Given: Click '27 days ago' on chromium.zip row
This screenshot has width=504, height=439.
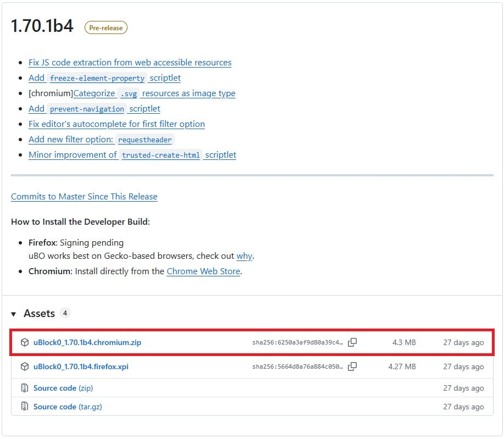Looking at the screenshot, I should tap(463, 342).
